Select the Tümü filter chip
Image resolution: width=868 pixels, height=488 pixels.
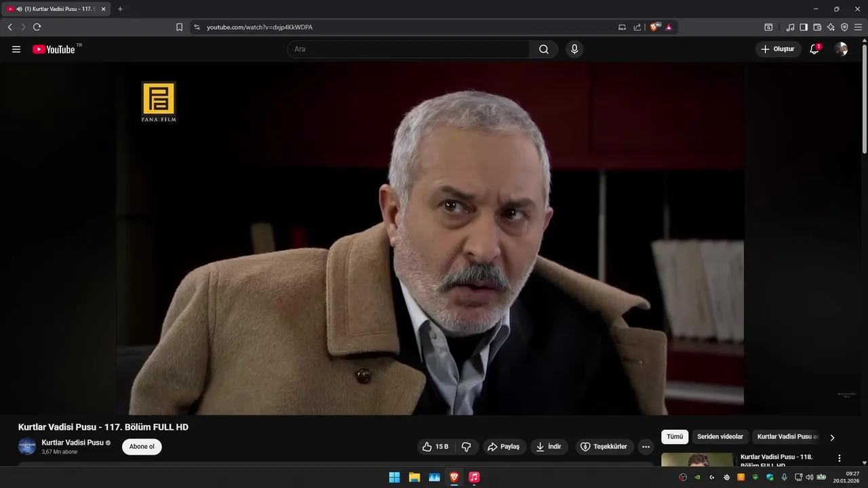coord(675,437)
